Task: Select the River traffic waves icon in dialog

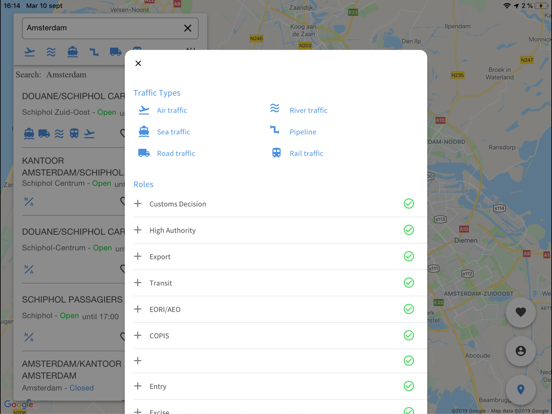Action: (x=275, y=108)
